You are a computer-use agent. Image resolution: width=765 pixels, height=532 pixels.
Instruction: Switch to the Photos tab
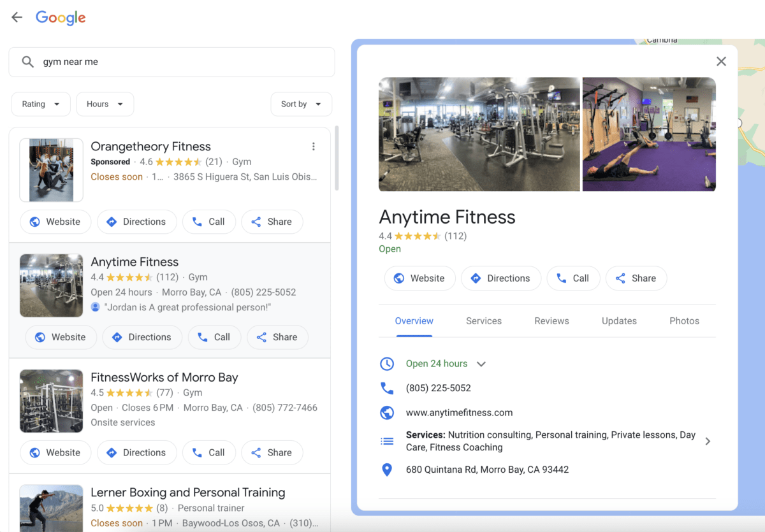coord(684,321)
